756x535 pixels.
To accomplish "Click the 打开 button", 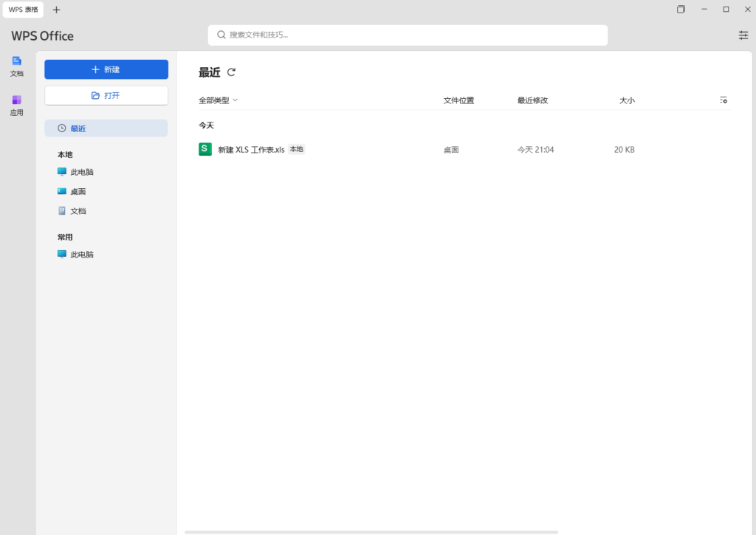I will (x=106, y=95).
